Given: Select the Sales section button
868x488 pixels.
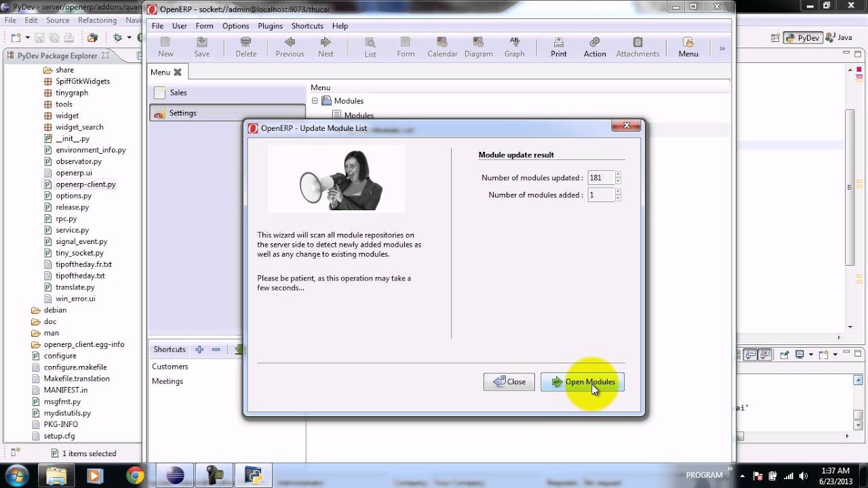Looking at the screenshot, I should (227, 92).
